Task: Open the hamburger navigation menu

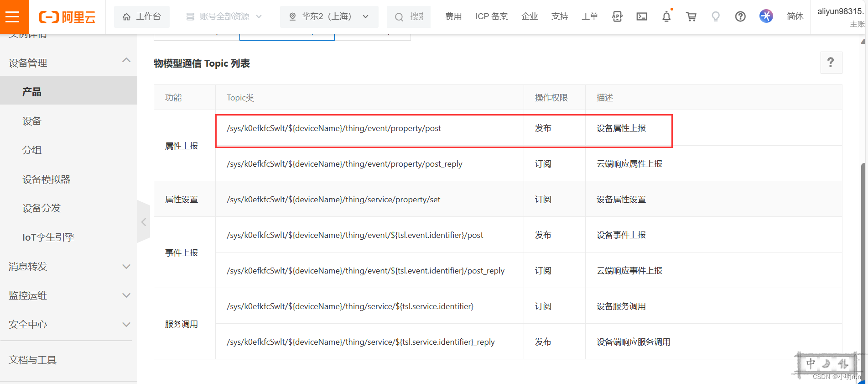Action: [x=12, y=17]
